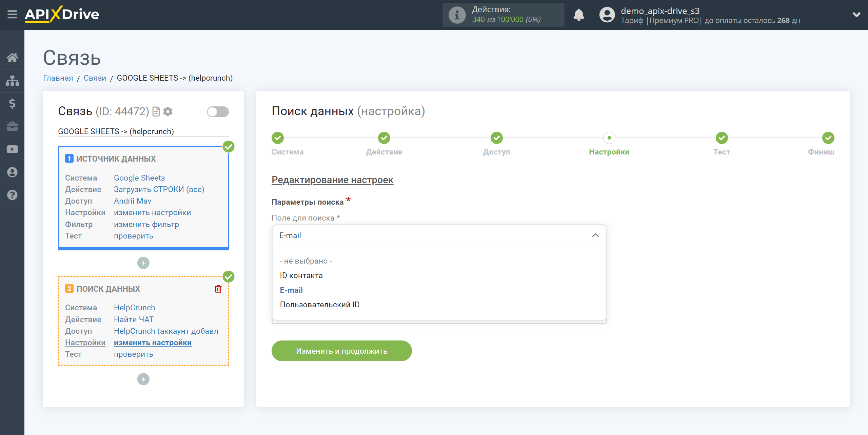Viewport: 868px width, 435px height.
Task: Open Google Sheets system link
Action: (139, 178)
